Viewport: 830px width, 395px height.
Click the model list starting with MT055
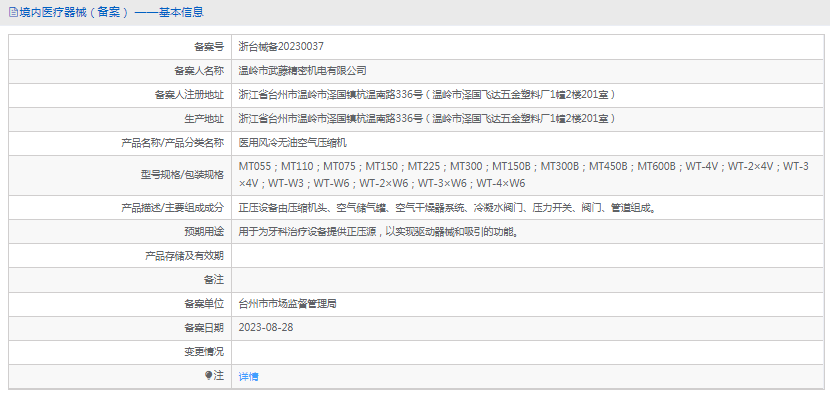[524, 175]
